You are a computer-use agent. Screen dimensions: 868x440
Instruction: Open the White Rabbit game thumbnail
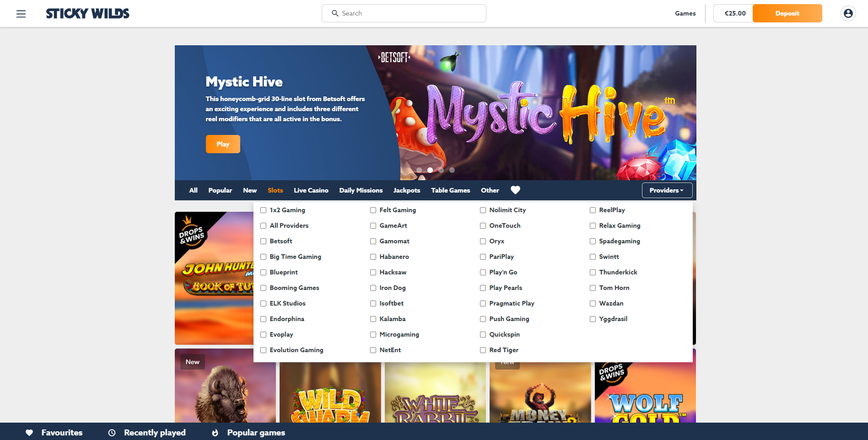click(x=435, y=392)
